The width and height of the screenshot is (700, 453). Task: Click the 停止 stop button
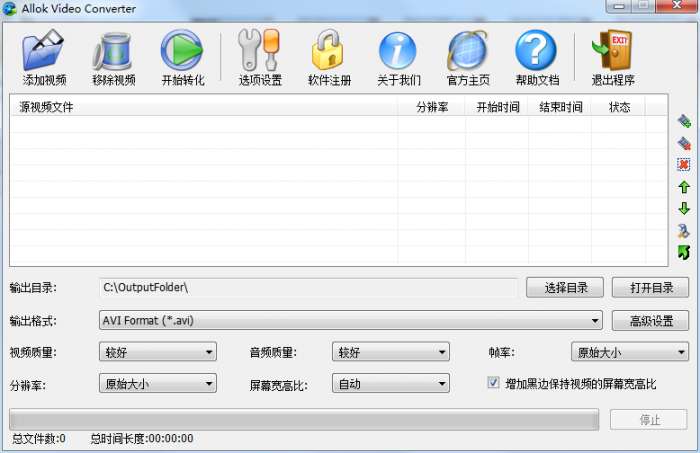[649, 420]
